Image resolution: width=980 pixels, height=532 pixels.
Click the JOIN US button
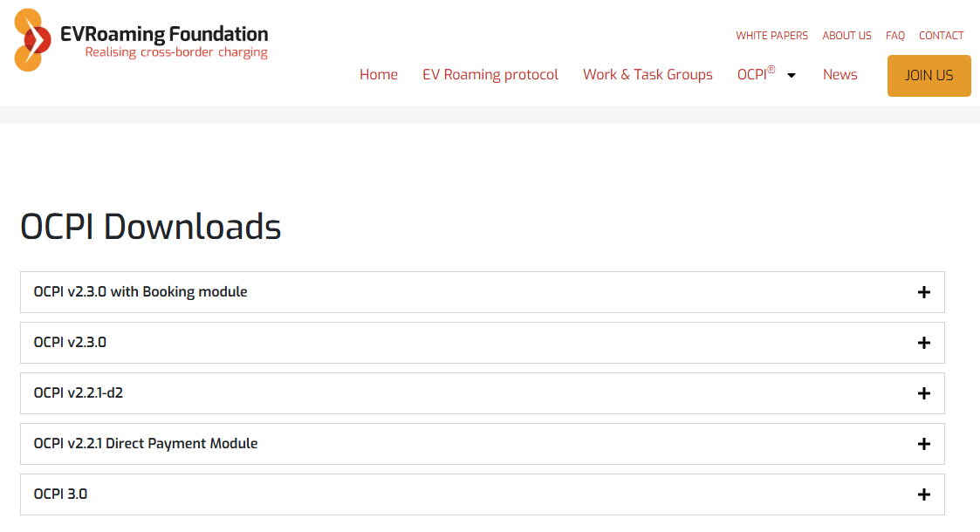point(929,75)
